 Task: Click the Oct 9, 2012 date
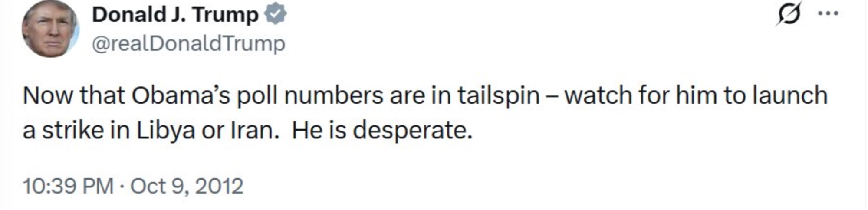(x=187, y=186)
